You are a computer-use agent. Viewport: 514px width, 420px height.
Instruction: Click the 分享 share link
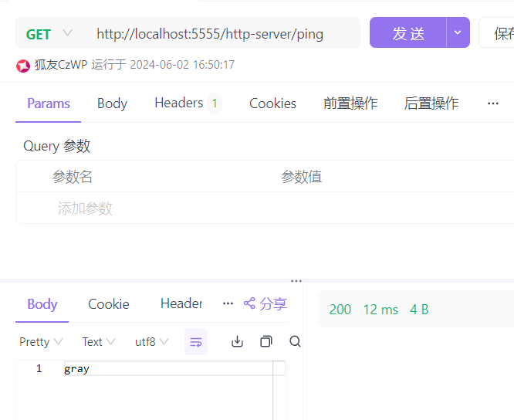[x=265, y=303]
